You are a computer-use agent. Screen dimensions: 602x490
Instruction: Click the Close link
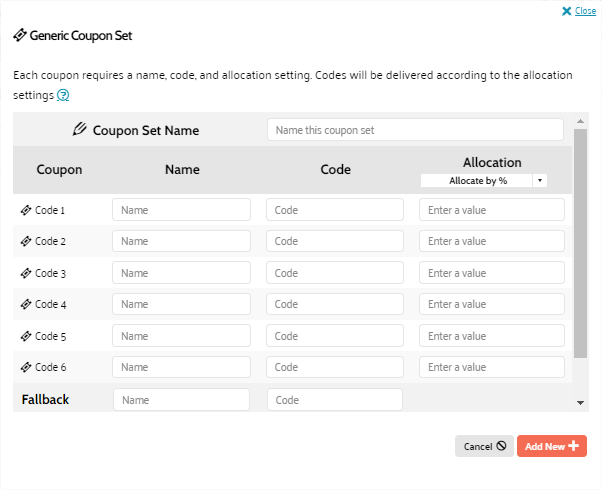coord(586,11)
